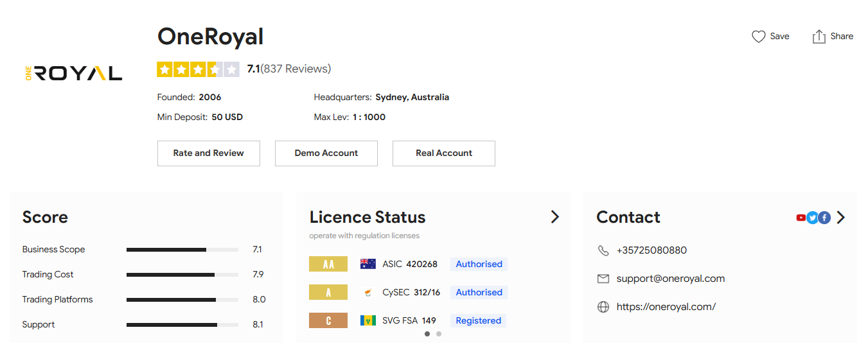
Task: Open the Twitter social icon
Action: tap(812, 218)
